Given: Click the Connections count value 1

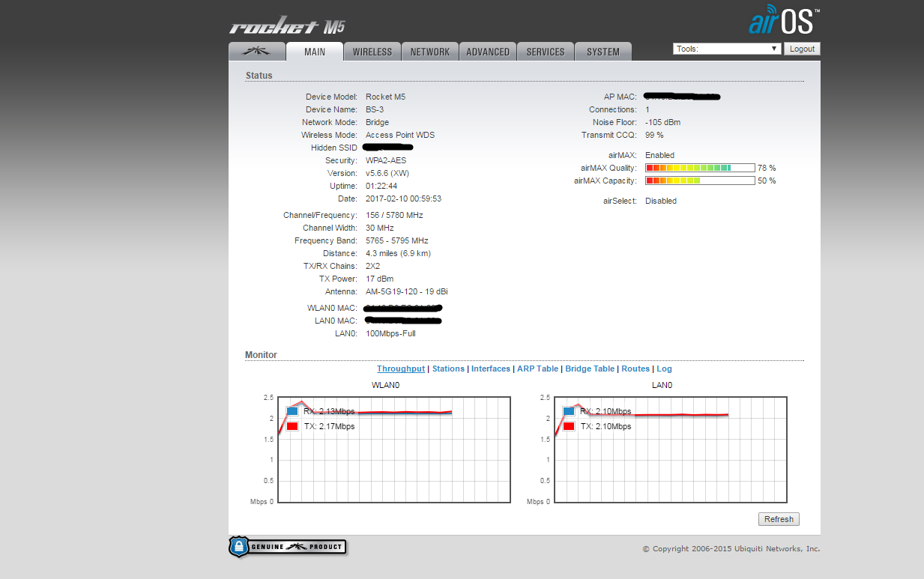Looking at the screenshot, I should coord(647,109).
